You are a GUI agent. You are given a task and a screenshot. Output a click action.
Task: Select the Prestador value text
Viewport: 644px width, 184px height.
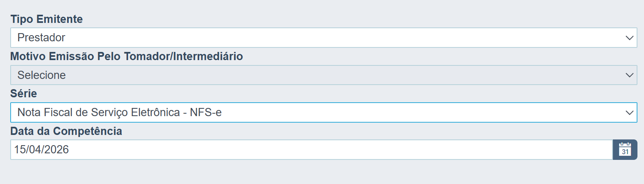click(41, 38)
